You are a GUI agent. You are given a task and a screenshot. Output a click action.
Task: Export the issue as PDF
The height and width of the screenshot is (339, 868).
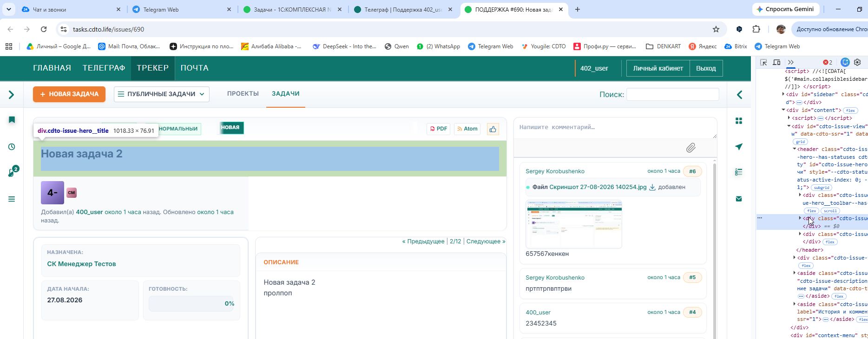click(438, 129)
